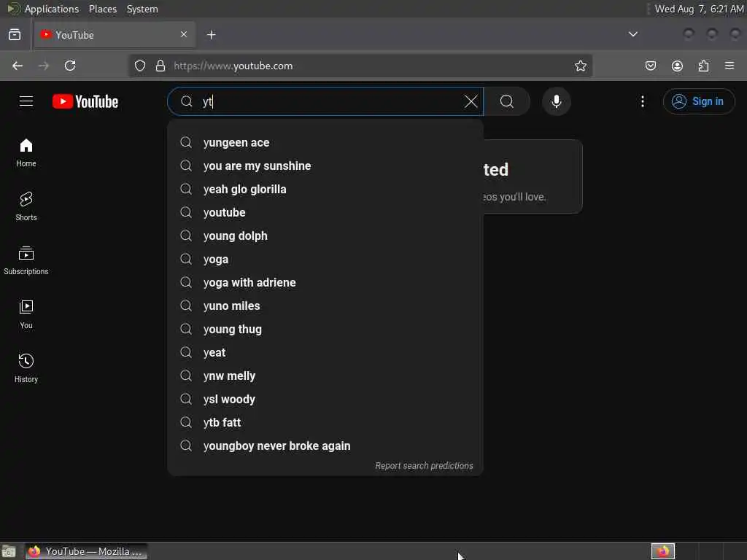747x560 pixels.
Task: Open the YouTube settings three-dot menu
Action: click(643, 101)
